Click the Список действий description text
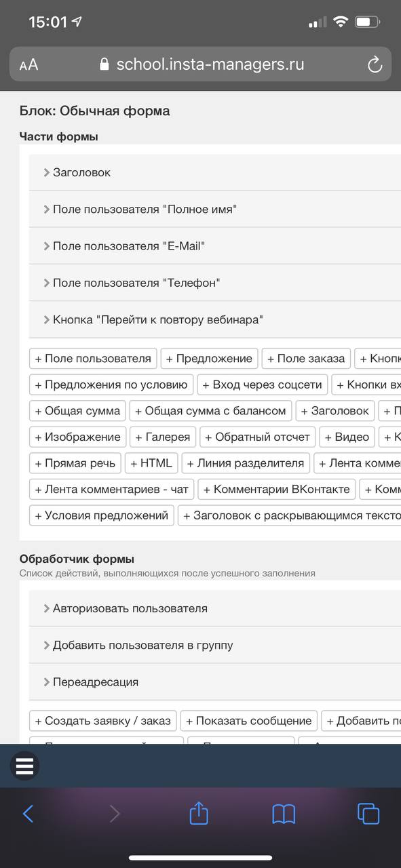401x868 pixels. coord(167,573)
